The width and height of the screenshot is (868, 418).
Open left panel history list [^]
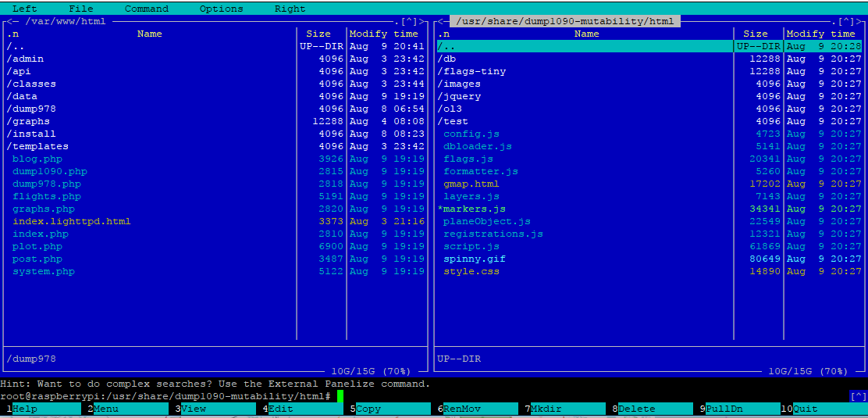pyautogui.click(x=408, y=22)
